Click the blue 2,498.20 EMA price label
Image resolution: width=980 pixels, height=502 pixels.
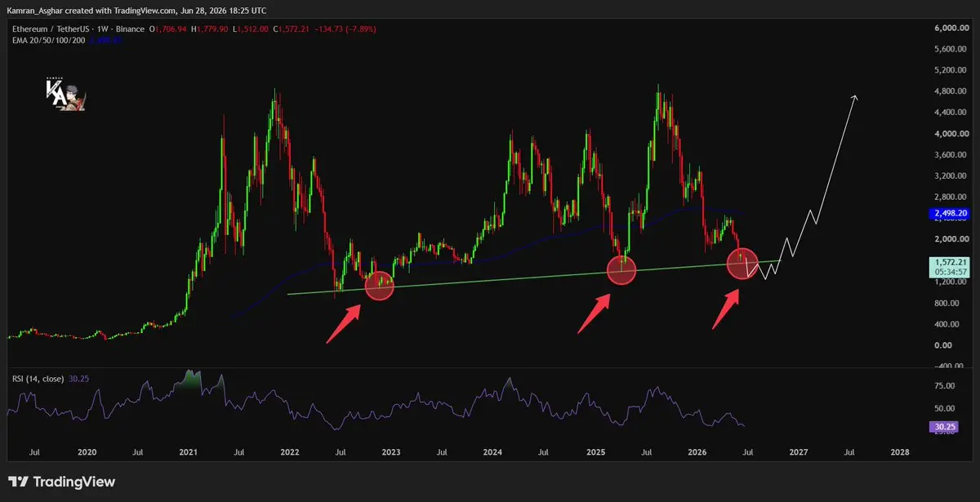pos(949,214)
